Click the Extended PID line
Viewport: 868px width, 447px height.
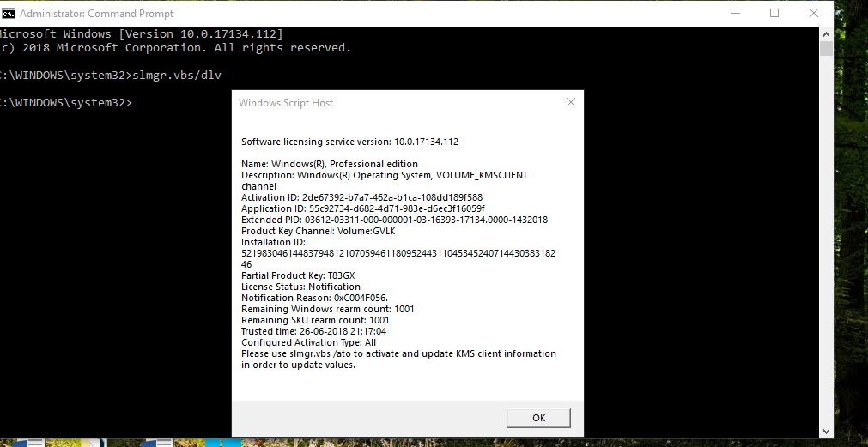coord(394,220)
